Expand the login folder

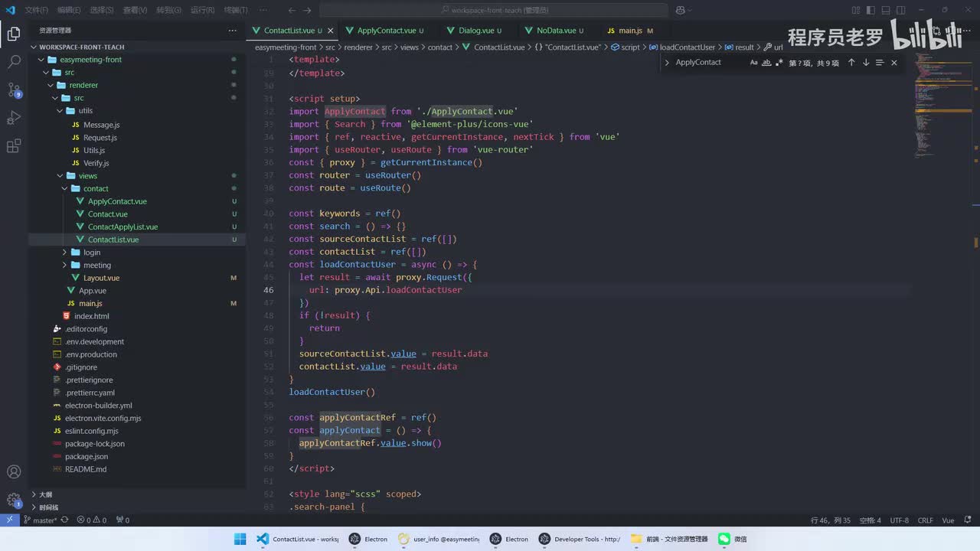pos(92,253)
